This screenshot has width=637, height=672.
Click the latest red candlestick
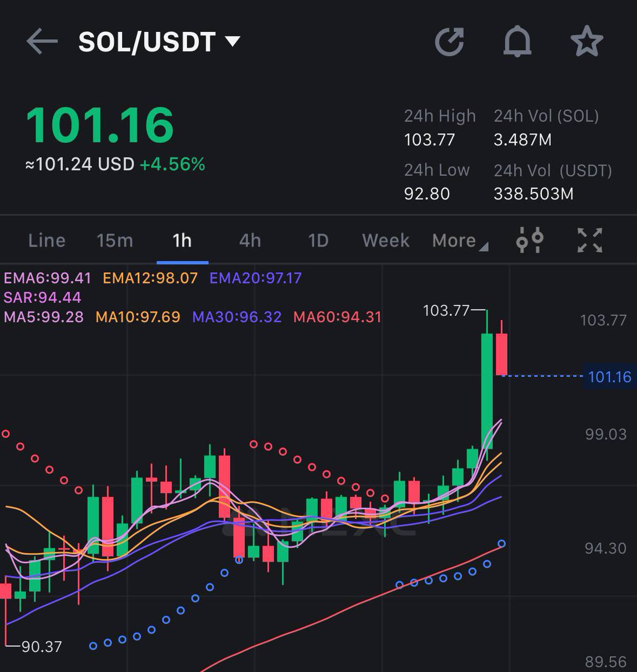[x=502, y=354]
